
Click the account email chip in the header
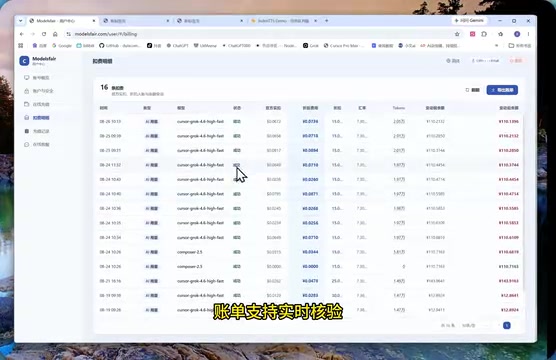point(485,61)
